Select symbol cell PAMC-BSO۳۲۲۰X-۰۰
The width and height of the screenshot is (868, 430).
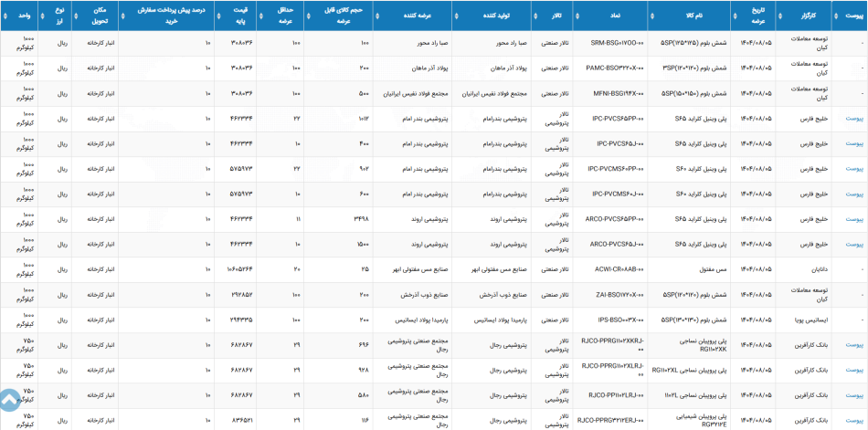click(x=615, y=68)
